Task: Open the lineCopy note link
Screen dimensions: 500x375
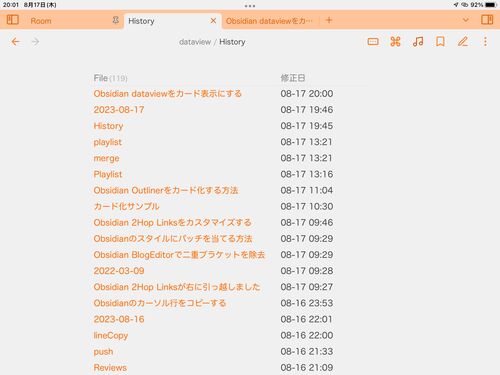Action: point(111,335)
